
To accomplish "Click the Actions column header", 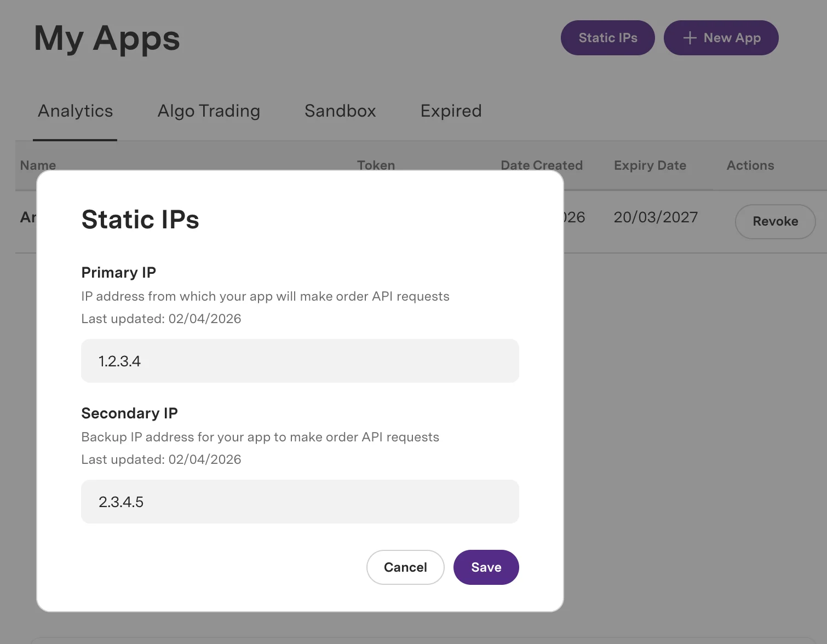I will tap(750, 165).
